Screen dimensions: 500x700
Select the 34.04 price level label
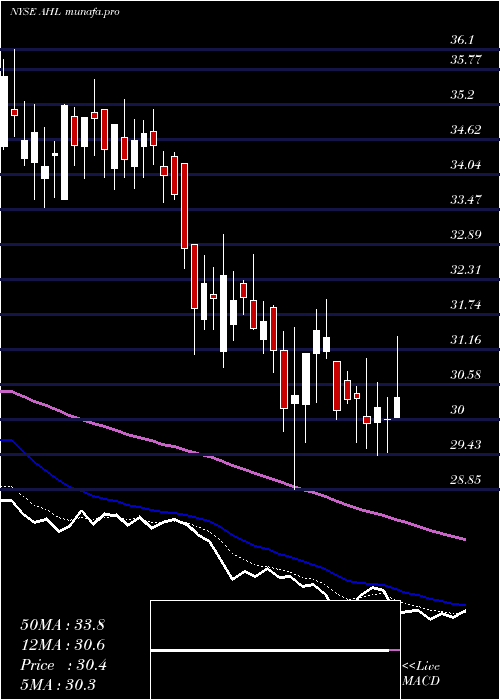(466, 165)
